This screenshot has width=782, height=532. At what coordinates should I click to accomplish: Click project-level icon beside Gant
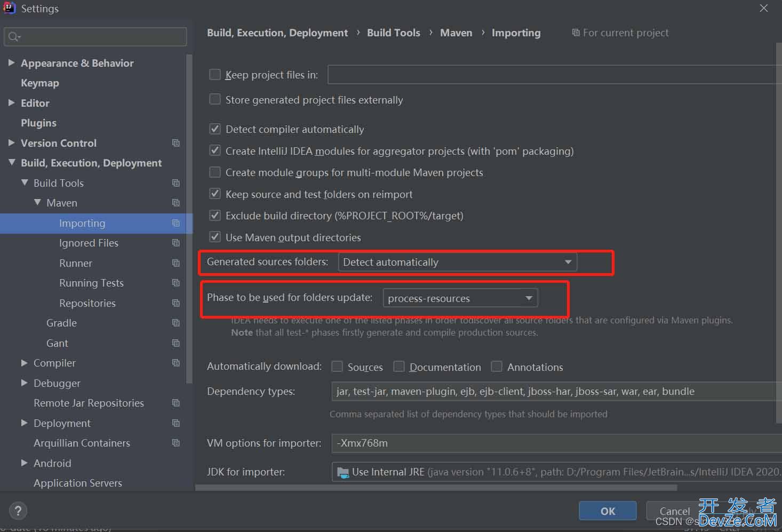click(176, 343)
